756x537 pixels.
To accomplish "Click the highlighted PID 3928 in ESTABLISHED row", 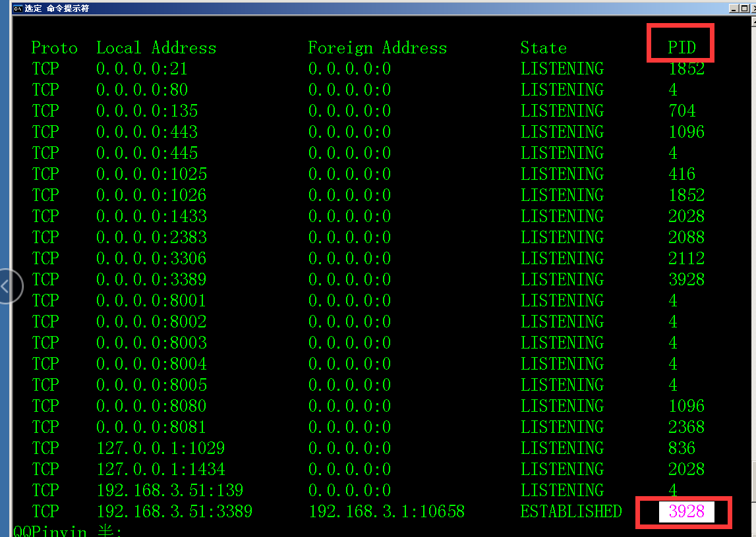I will click(687, 511).
